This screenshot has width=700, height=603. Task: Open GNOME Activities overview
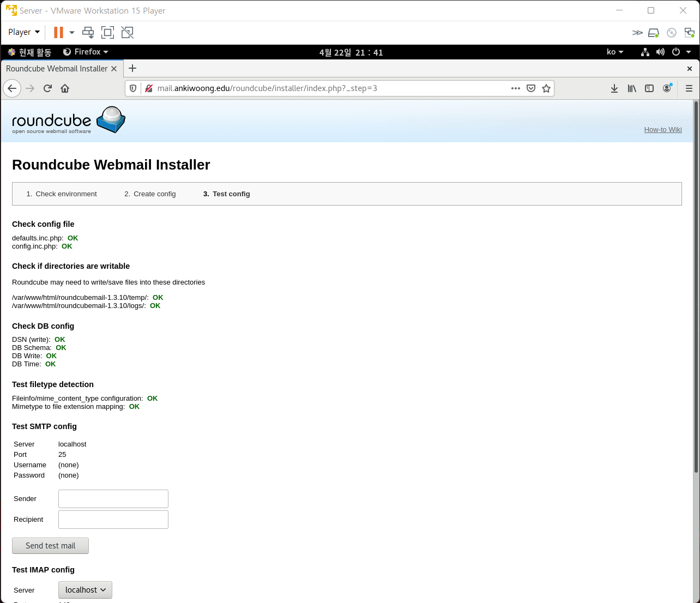[x=30, y=52]
